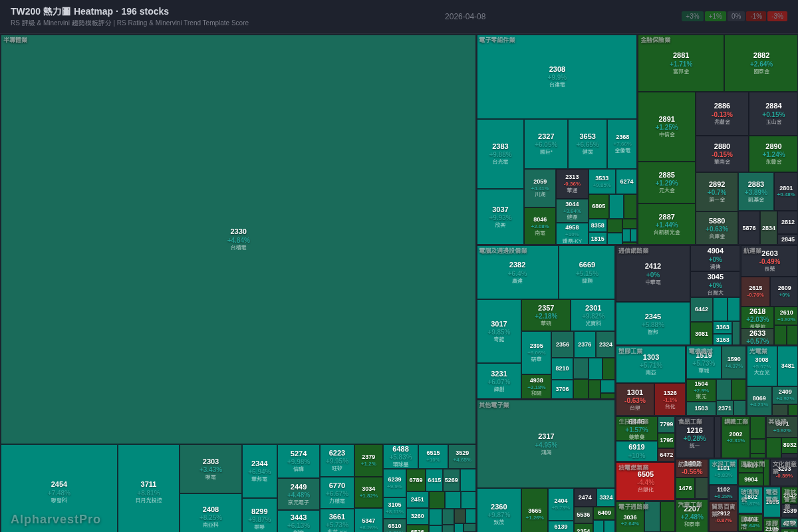Open the 4904 遠傳 tile
This screenshot has height=532, width=798.
pyautogui.click(x=716, y=259)
